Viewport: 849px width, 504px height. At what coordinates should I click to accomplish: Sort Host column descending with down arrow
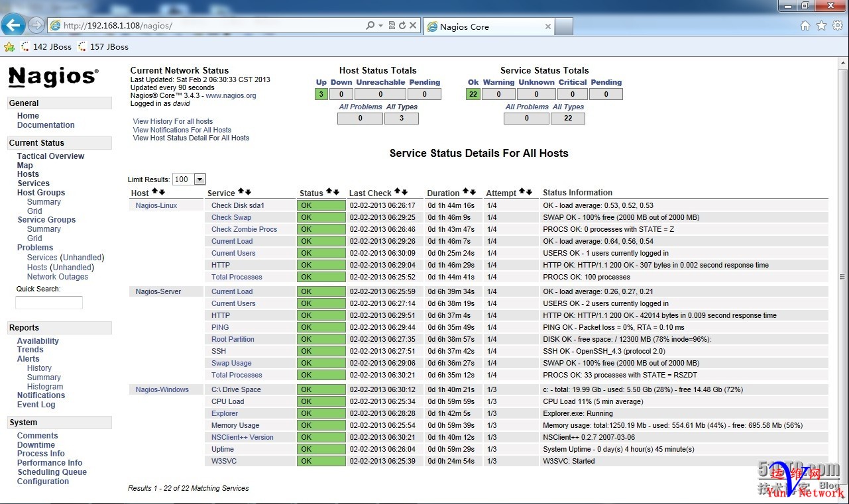coord(162,192)
